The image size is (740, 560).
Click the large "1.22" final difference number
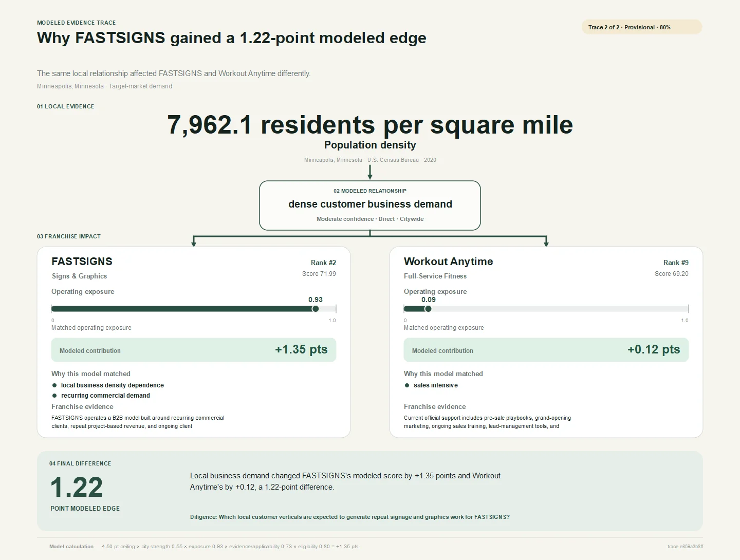[77, 487]
